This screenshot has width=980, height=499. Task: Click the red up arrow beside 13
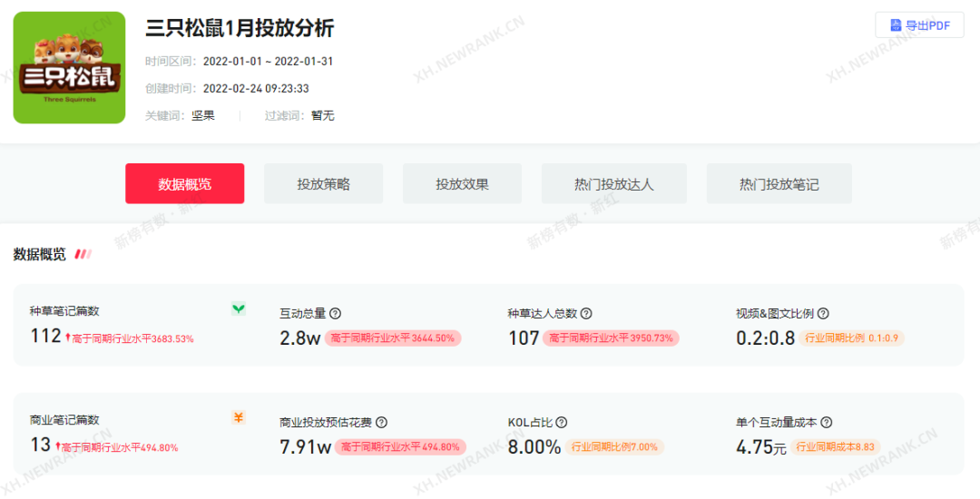[57, 446]
